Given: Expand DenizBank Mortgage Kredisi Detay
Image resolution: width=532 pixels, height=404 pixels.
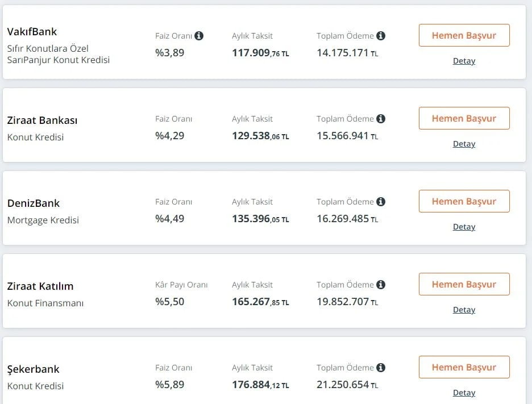Looking at the screenshot, I should pyautogui.click(x=464, y=227).
